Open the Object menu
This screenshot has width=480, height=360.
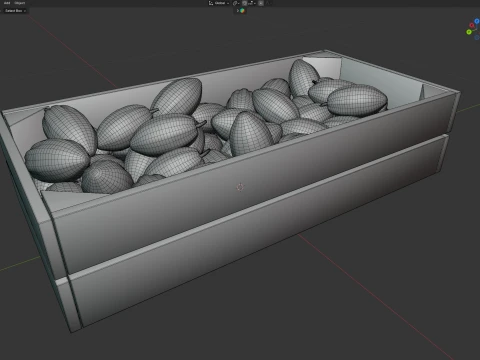20,3
